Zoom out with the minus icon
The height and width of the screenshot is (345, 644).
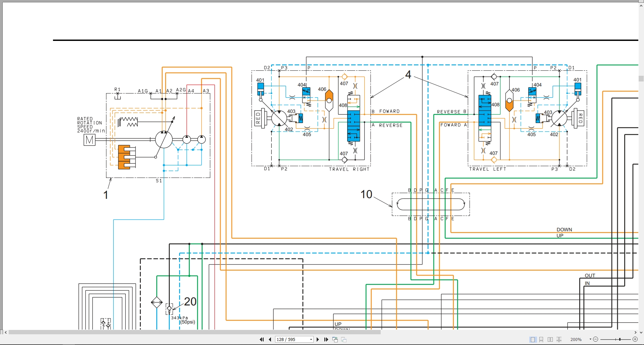tap(595, 339)
